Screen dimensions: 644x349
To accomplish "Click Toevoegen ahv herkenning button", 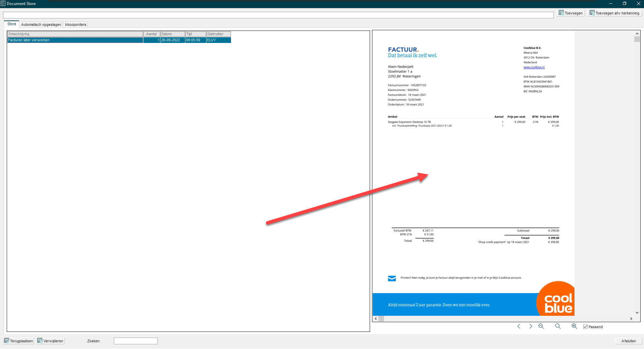I will [614, 13].
